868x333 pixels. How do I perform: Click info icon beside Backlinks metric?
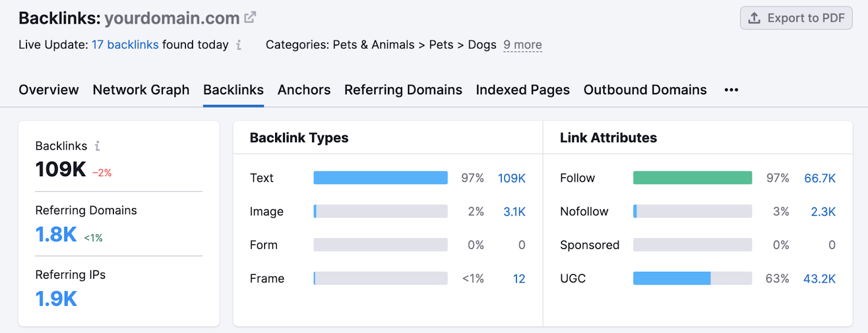tap(98, 146)
